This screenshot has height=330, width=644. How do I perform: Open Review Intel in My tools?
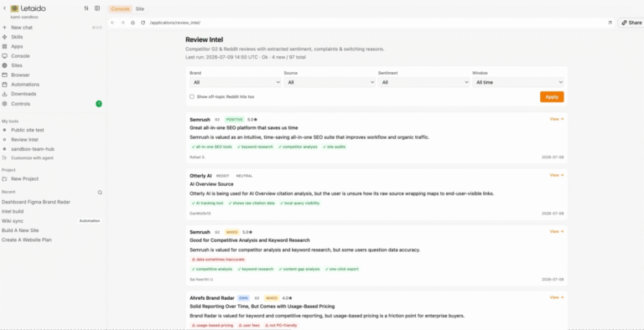point(24,140)
